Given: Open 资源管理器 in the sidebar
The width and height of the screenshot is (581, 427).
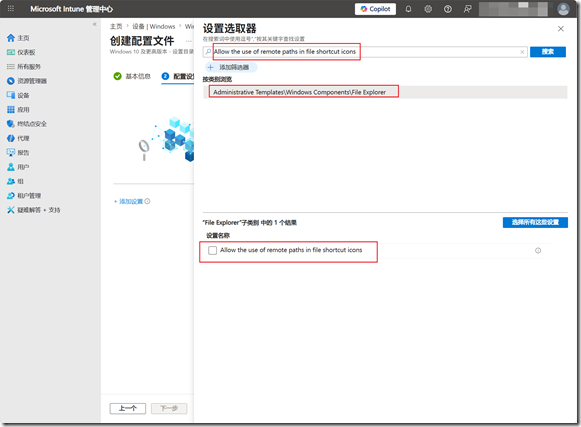Looking at the screenshot, I should (27, 81).
